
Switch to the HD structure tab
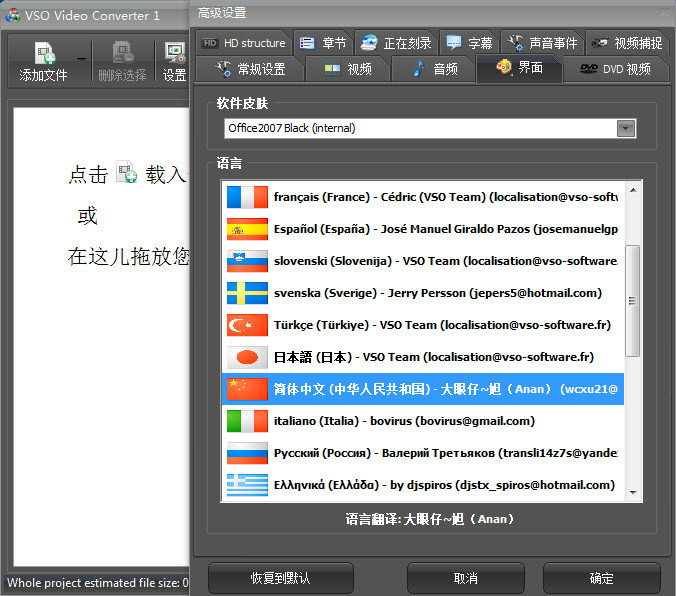point(244,43)
